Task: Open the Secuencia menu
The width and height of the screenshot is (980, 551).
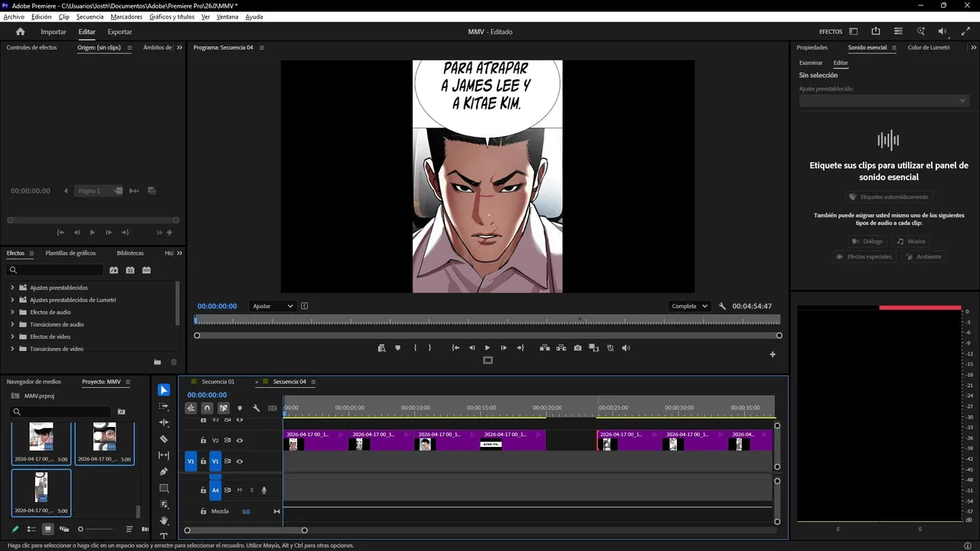Action: 90,16
